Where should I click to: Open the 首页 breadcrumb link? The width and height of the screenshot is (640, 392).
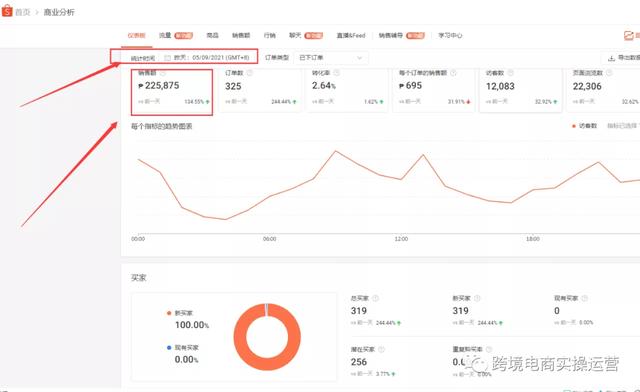(x=23, y=12)
